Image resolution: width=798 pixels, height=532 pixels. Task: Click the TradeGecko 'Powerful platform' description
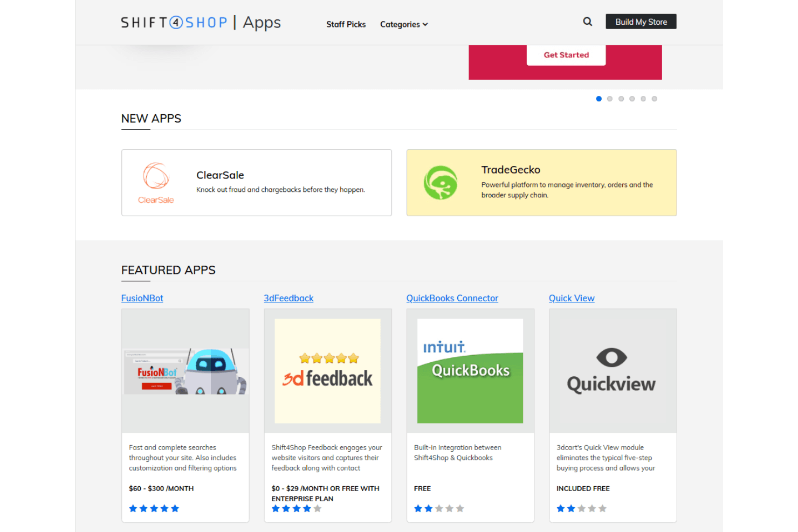[567, 190]
